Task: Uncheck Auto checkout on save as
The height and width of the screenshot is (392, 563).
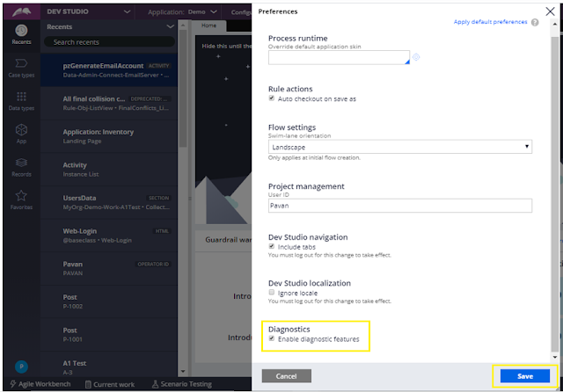Action: 272,98
